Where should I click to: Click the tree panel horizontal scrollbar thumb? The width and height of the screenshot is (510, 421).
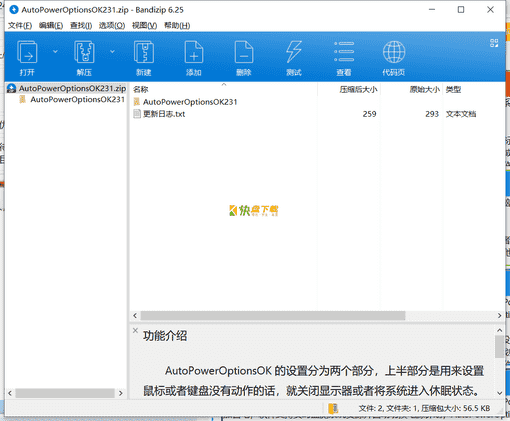65,393
